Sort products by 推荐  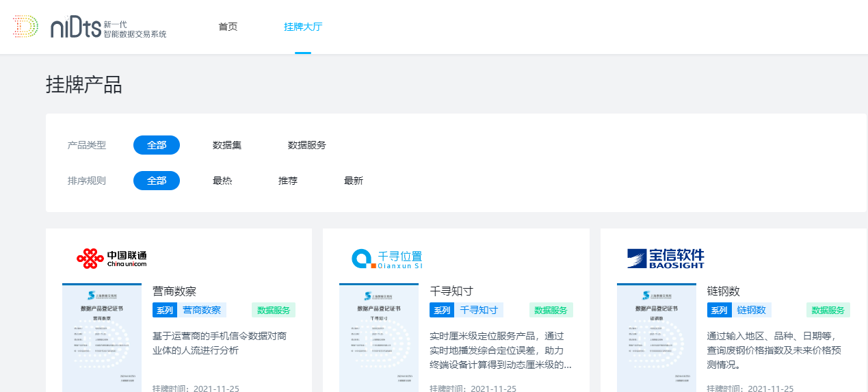point(288,181)
